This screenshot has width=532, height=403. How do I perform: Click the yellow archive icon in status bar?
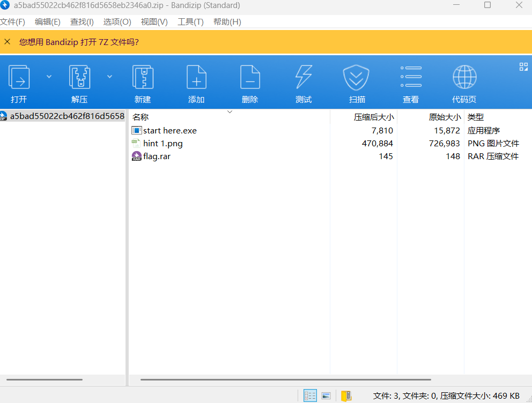tap(346, 395)
